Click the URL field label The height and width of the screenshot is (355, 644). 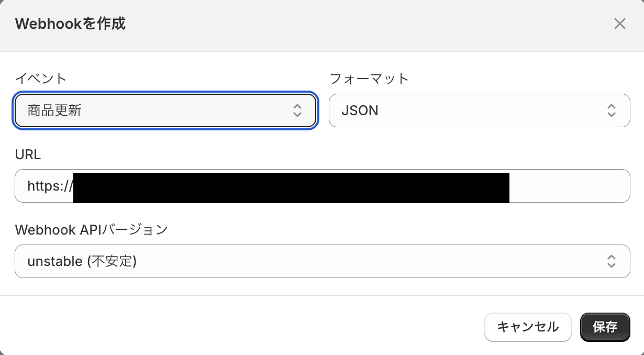pos(28,154)
